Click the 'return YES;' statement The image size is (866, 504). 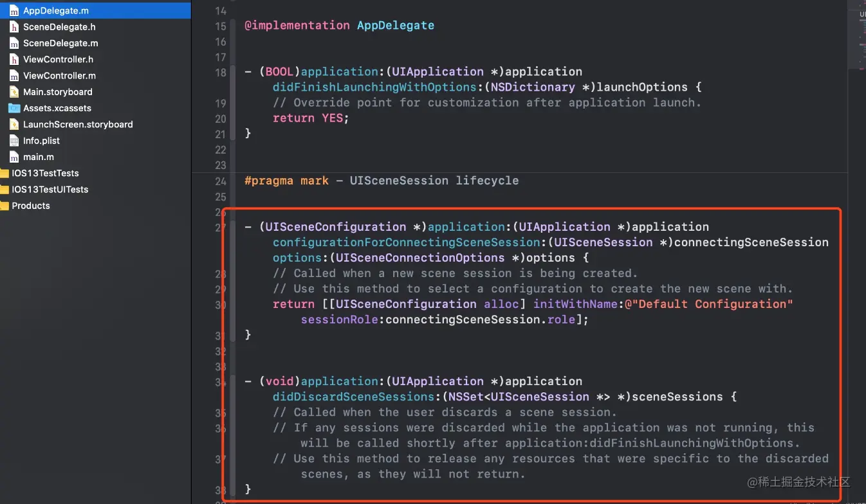coord(311,118)
